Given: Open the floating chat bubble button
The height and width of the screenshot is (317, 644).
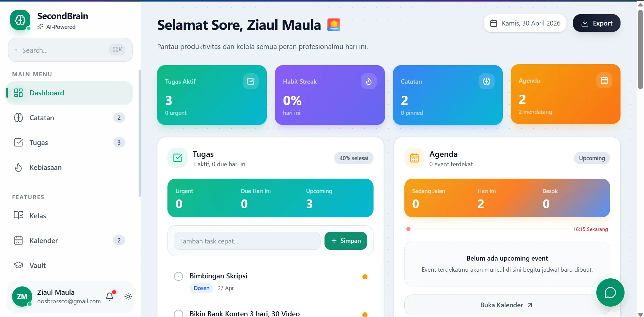Looking at the screenshot, I should [x=610, y=292].
